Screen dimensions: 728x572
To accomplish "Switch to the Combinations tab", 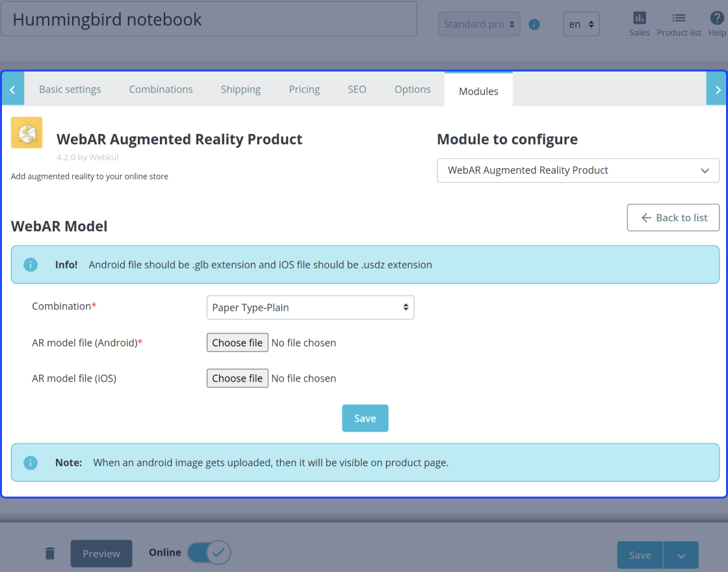I will pyautogui.click(x=161, y=89).
